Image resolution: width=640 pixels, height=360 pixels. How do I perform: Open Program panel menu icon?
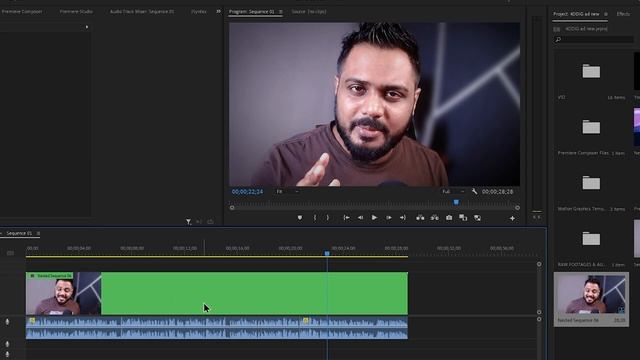pos(281,12)
